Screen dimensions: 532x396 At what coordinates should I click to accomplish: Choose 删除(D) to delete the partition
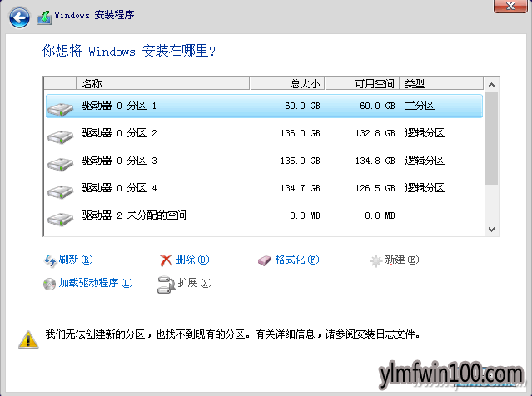pyautogui.click(x=192, y=260)
